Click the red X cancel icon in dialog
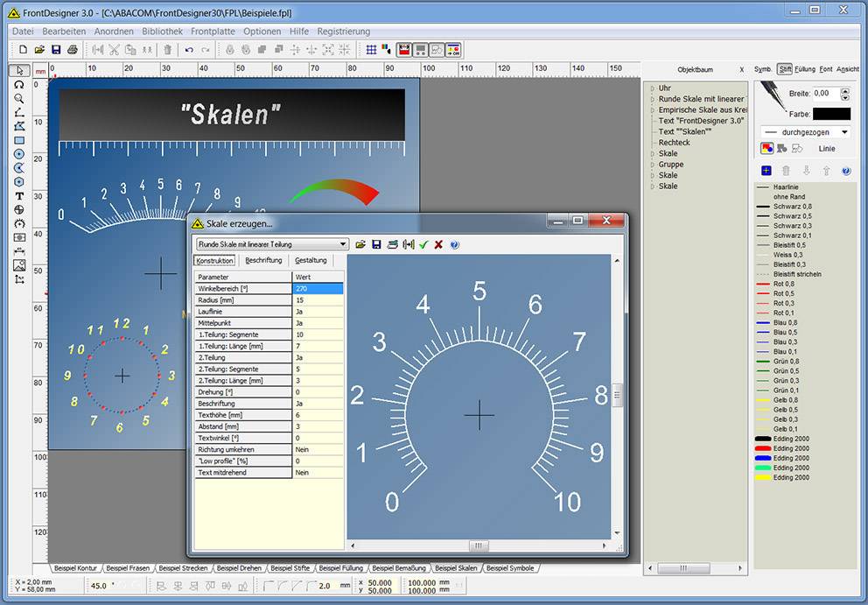The height and width of the screenshot is (605, 868). tap(438, 244)
